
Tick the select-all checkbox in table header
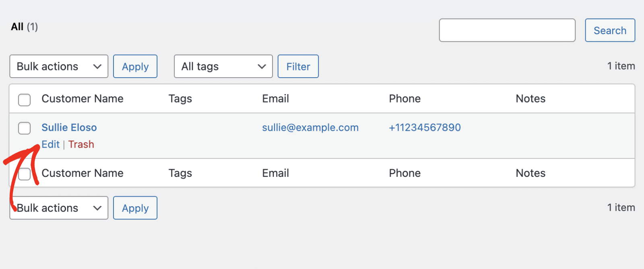coord(25,100)
